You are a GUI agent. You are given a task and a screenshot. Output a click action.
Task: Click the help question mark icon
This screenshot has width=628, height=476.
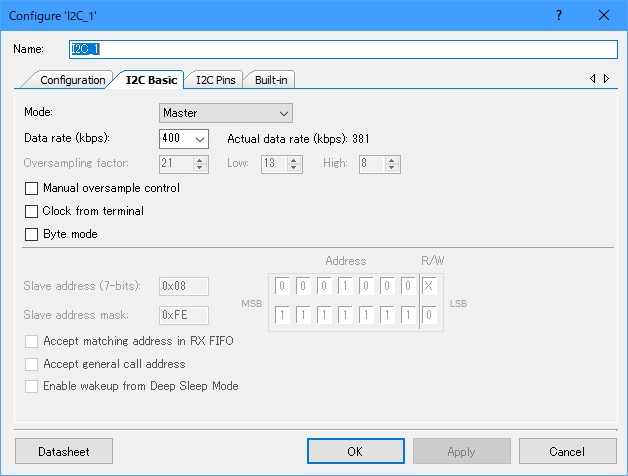point(559,15)
